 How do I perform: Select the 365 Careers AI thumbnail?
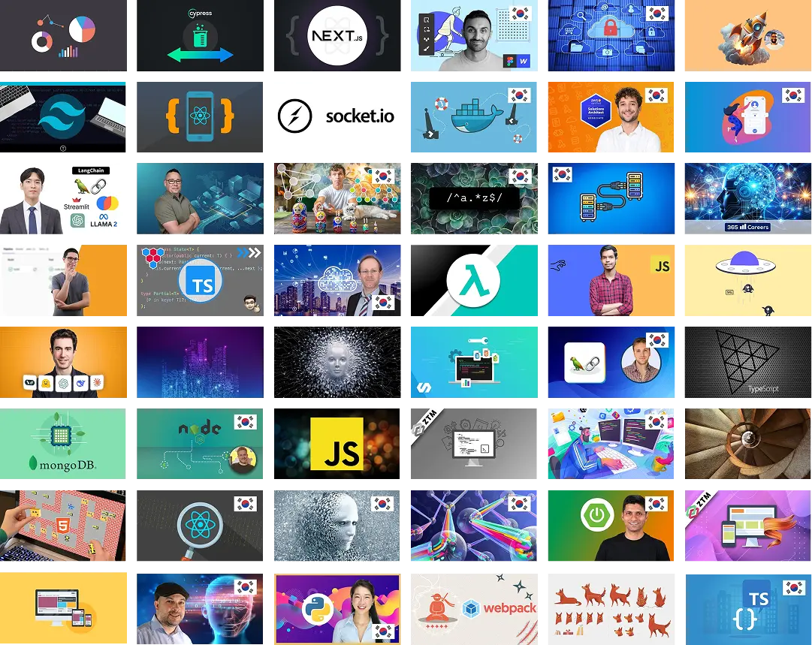[747, 198]
